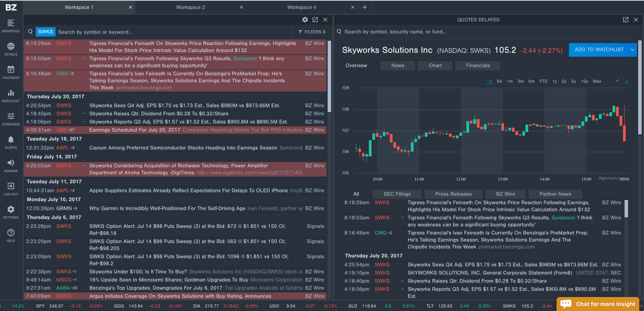
Task: Switch chart to candlestick type
Action: click(x=627, y=81)
